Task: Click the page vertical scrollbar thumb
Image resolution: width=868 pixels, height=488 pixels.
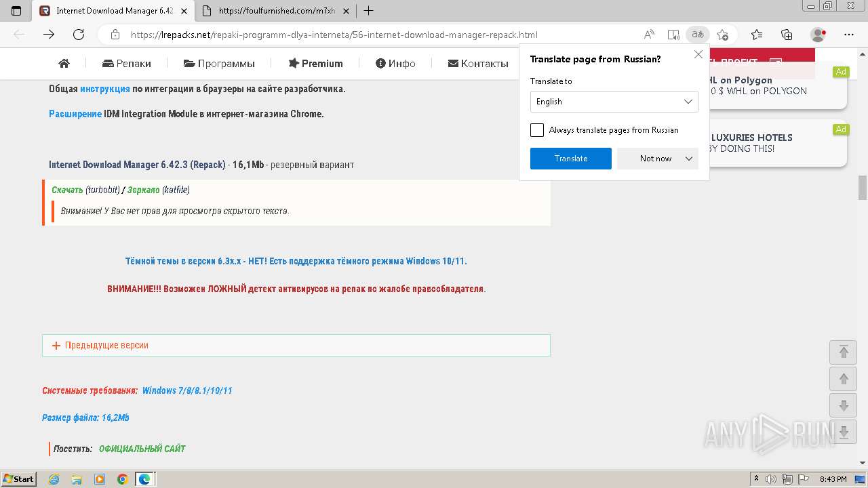Action: (x=863, y=188)
